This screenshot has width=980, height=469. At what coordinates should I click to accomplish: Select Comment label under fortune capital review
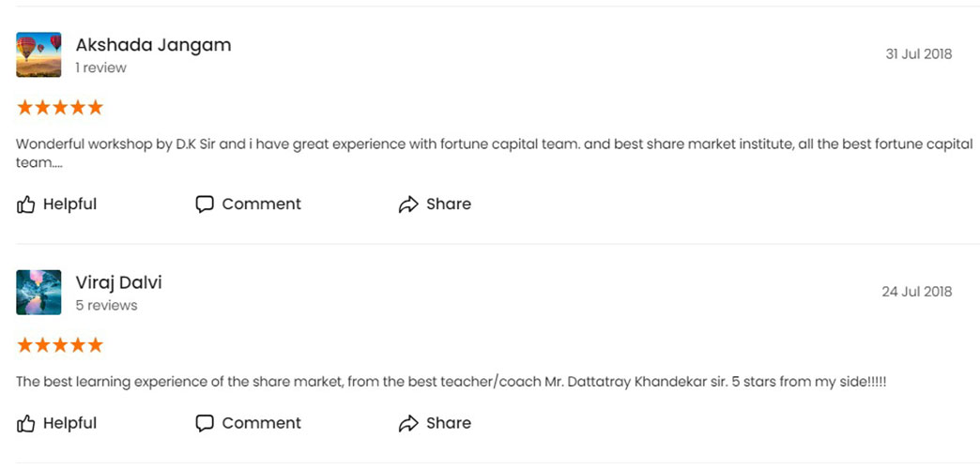(x=261, y=204)
